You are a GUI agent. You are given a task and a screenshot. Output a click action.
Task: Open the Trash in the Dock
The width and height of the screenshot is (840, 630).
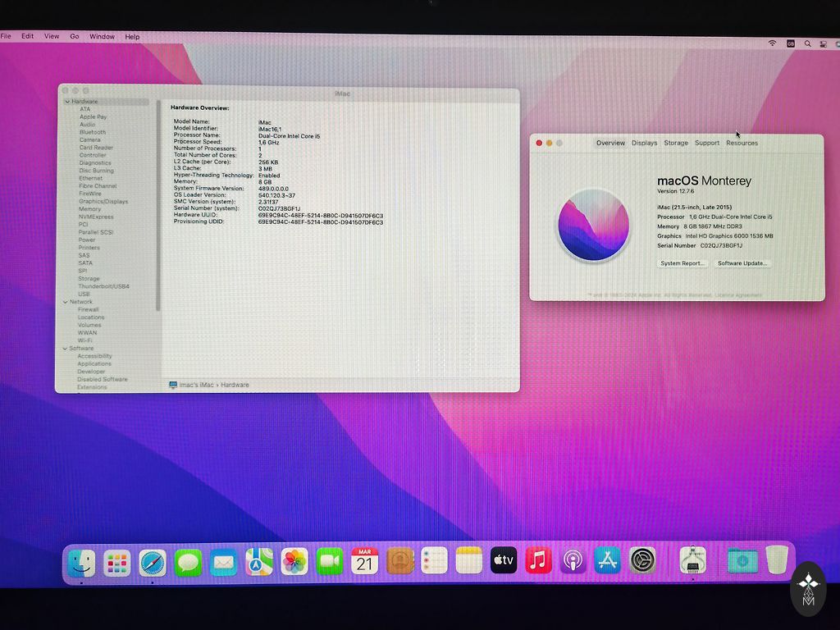tap(777, 560)
